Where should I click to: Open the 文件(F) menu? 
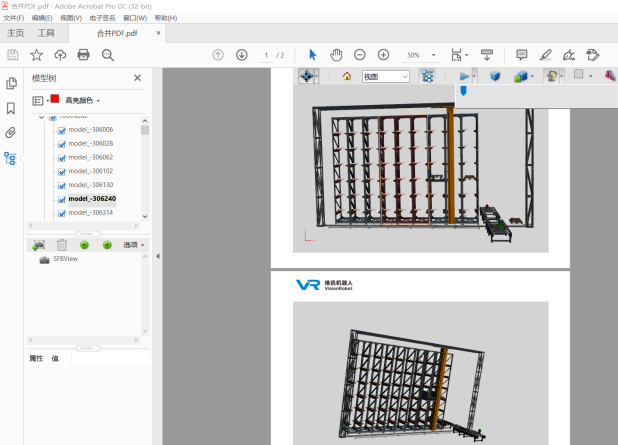14,18
